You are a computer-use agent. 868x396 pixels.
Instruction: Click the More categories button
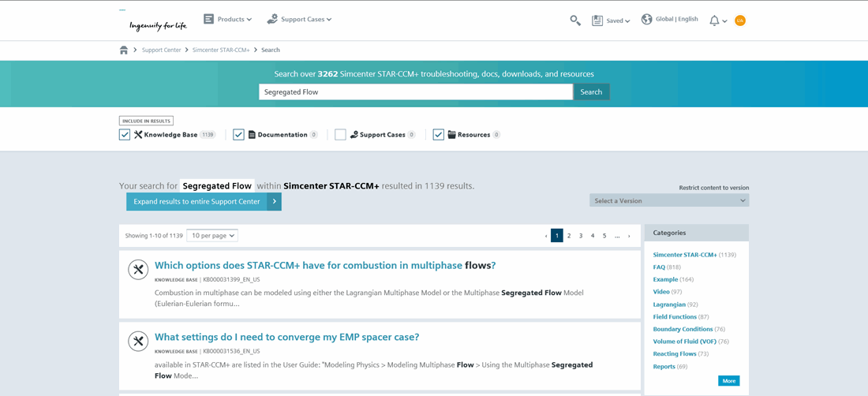point(728,381)
